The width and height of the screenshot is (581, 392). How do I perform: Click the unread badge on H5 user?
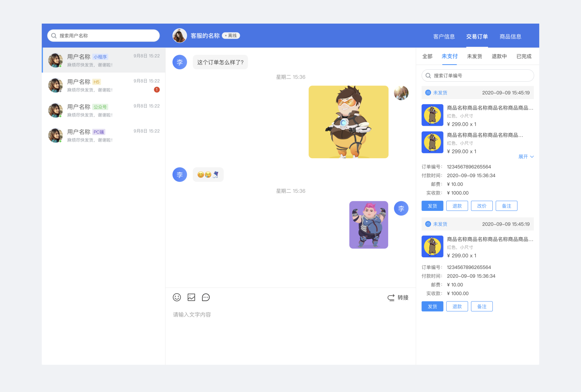157,90
